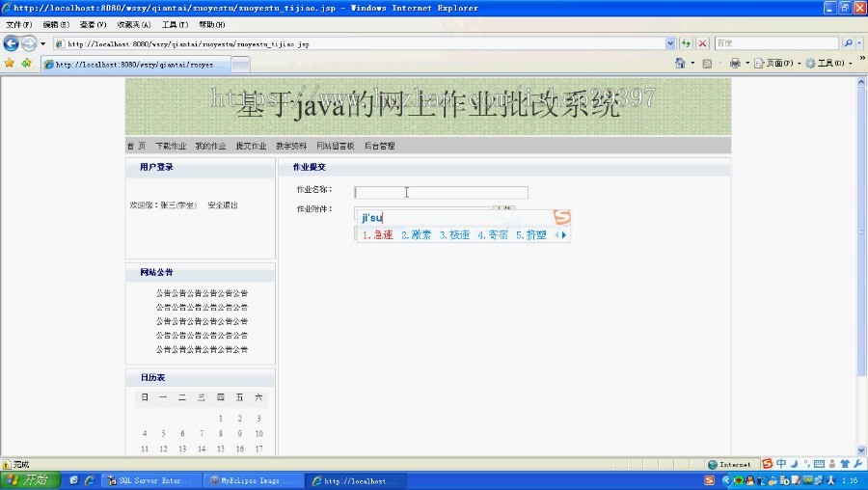Click the 作业名称 text input field
The height and width of the screenshot is (490, 868).
(x=441, y=192)
